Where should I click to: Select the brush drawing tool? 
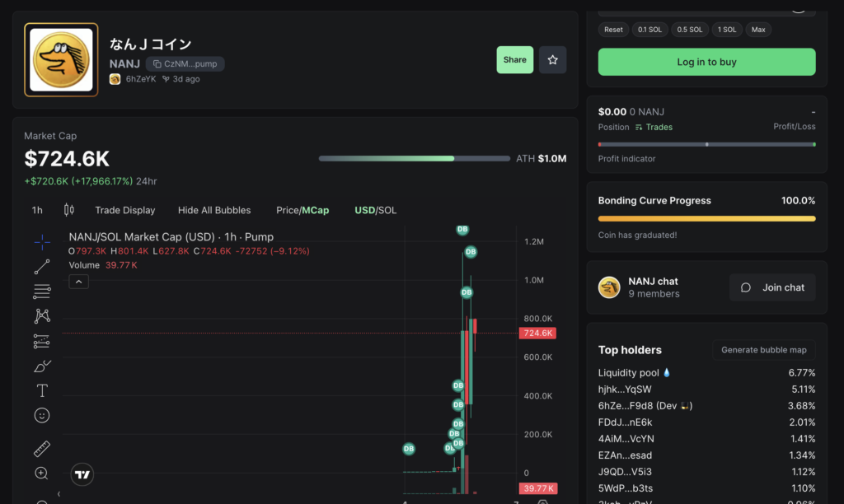(42, 366)
